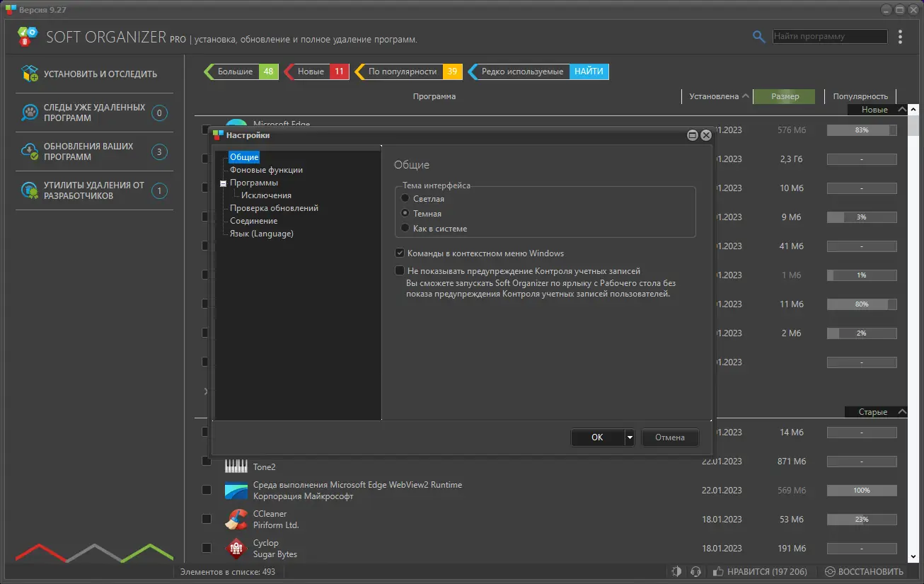Click the 'Редко используемые' tag label
Image resolution: width=924 pixels, height=584 pixels.
(522, 71)
